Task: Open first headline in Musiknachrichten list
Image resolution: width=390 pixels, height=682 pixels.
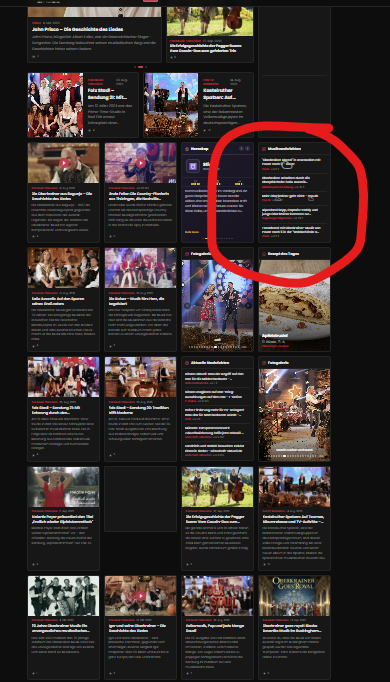Action: tap(291, 162)
